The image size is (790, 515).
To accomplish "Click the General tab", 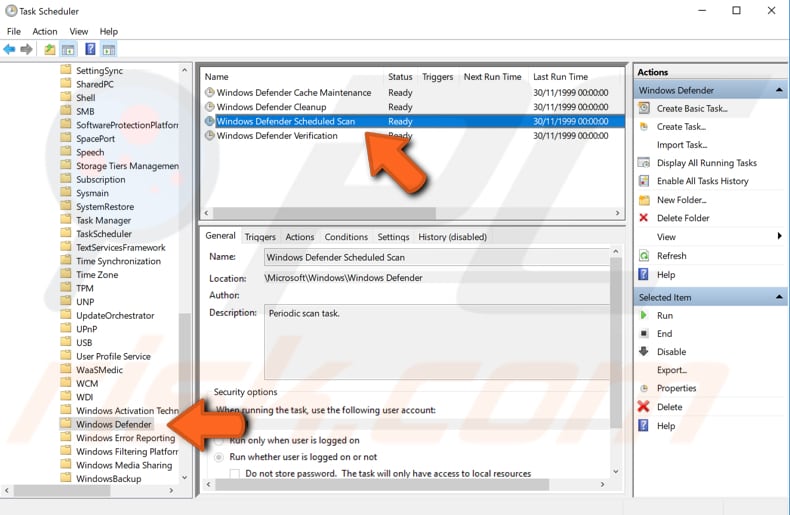I will click(220, 236).
